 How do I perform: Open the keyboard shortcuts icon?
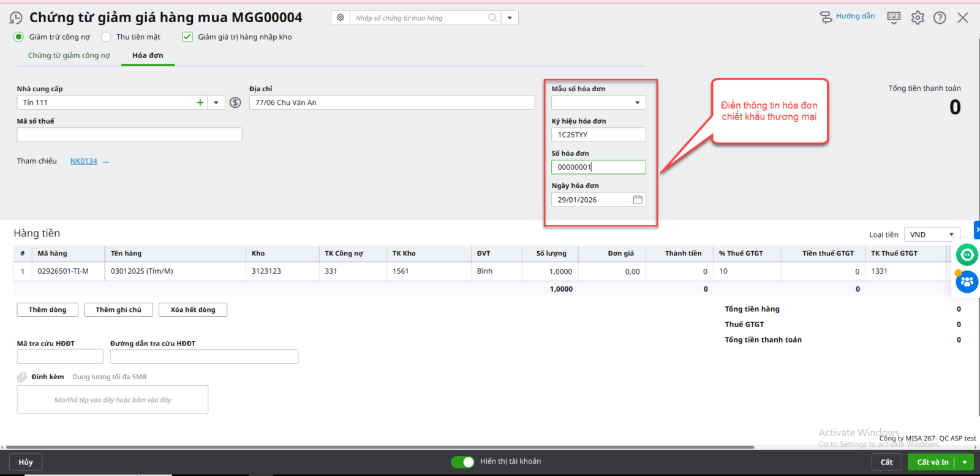click(x=894, y=18)
